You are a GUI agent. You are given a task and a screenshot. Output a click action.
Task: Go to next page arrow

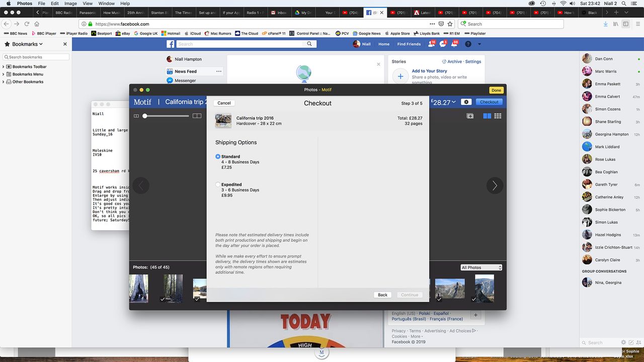click(x=495, y=186)
